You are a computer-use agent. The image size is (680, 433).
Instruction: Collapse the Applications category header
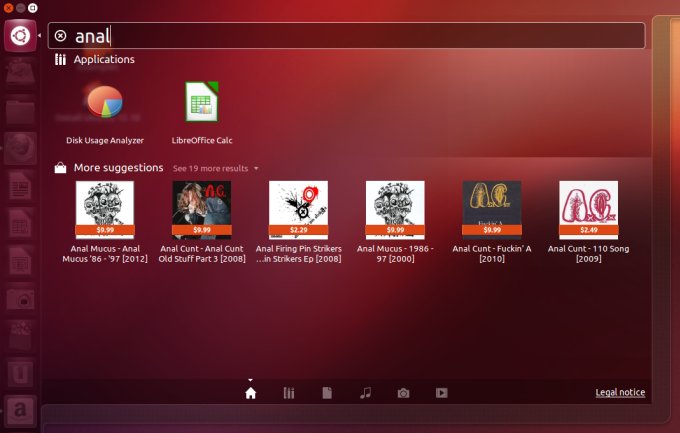[x=104, y=60]
